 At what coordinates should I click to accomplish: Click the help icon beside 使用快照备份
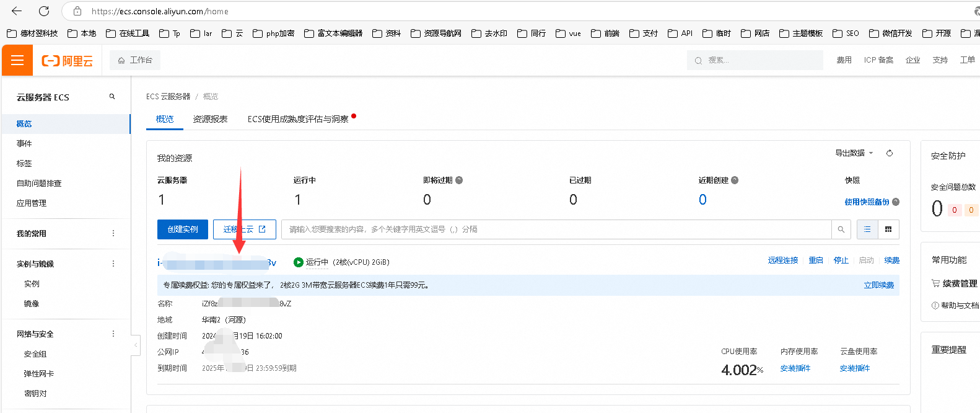point(896,202)
